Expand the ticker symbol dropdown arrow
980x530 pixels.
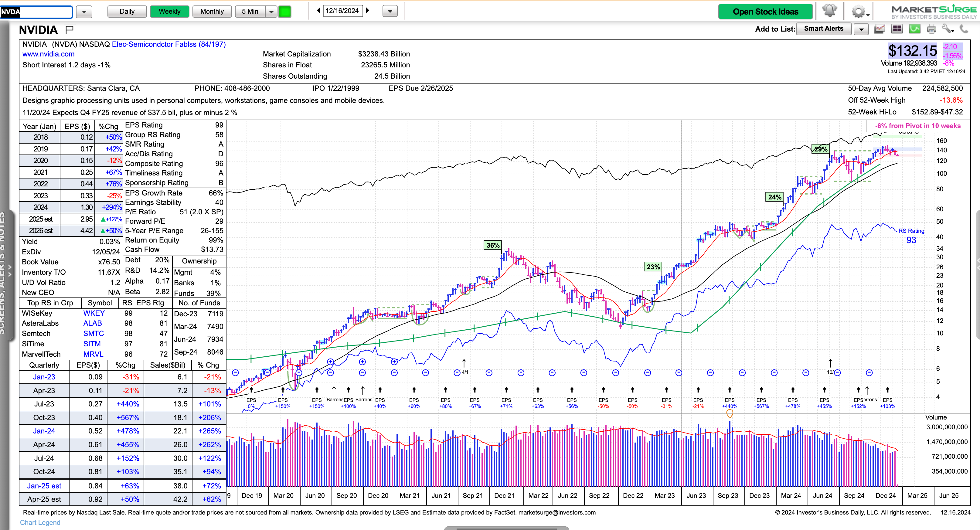84,12
